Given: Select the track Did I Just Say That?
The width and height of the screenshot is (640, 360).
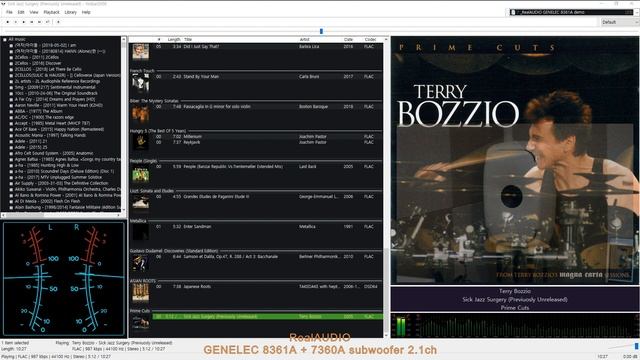Looking at the screenshot, I should pos(267,47).
